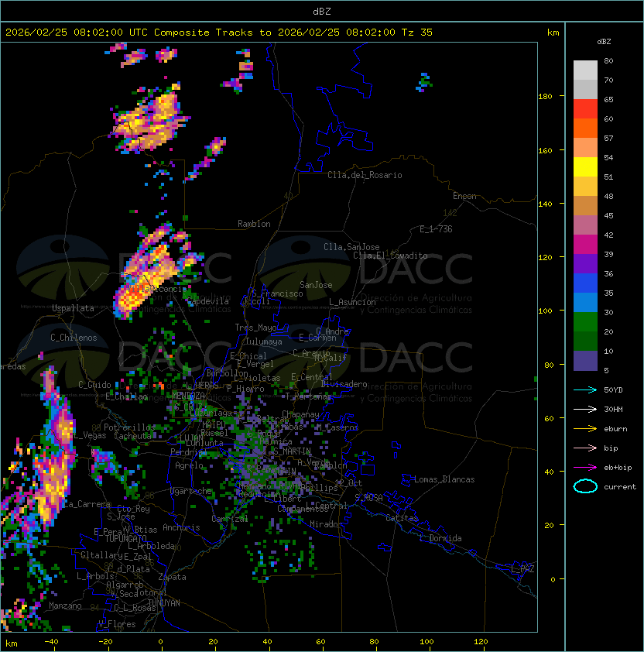Click the 'Anchoris' map label
This screenshot has width=644, height=652.
[181, 527]
